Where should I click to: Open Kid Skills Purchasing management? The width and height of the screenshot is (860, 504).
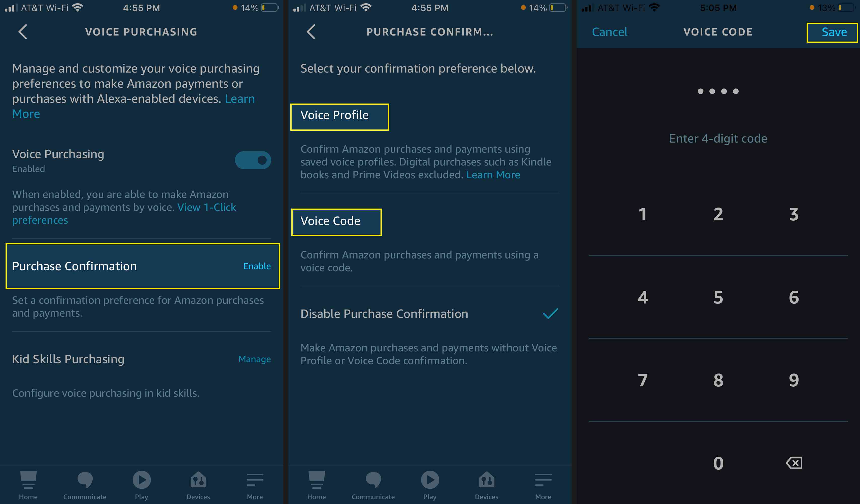coord(254,359)
